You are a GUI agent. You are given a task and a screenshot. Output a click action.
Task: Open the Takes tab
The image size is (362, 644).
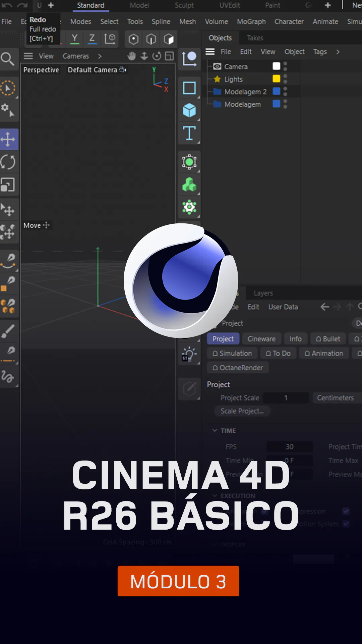click(x=255, y=38)
